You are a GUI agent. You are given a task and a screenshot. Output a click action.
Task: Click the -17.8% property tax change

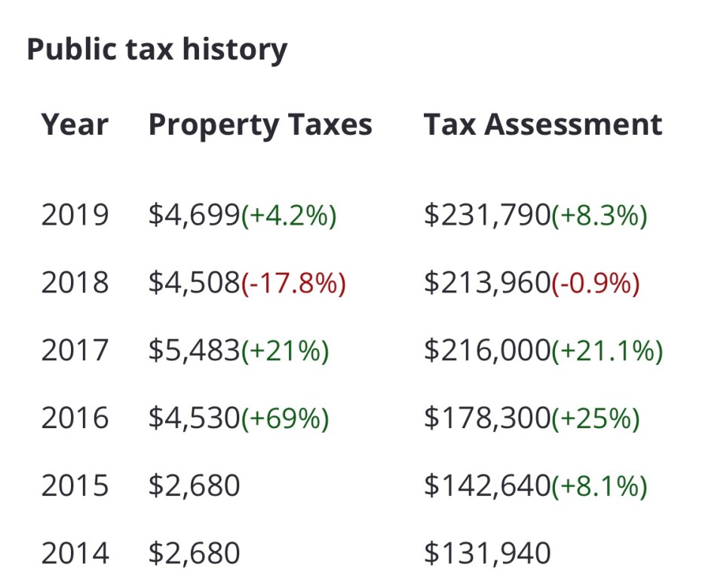293,283
